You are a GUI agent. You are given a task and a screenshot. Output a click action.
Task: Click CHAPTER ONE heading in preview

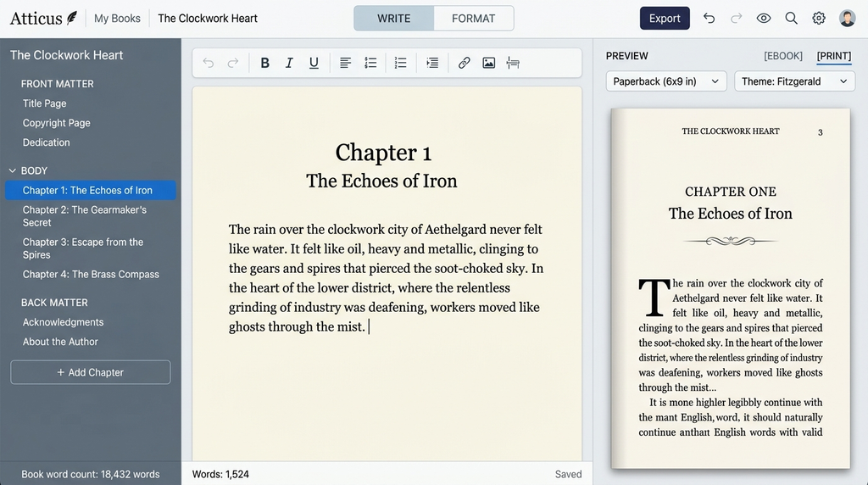731,192
